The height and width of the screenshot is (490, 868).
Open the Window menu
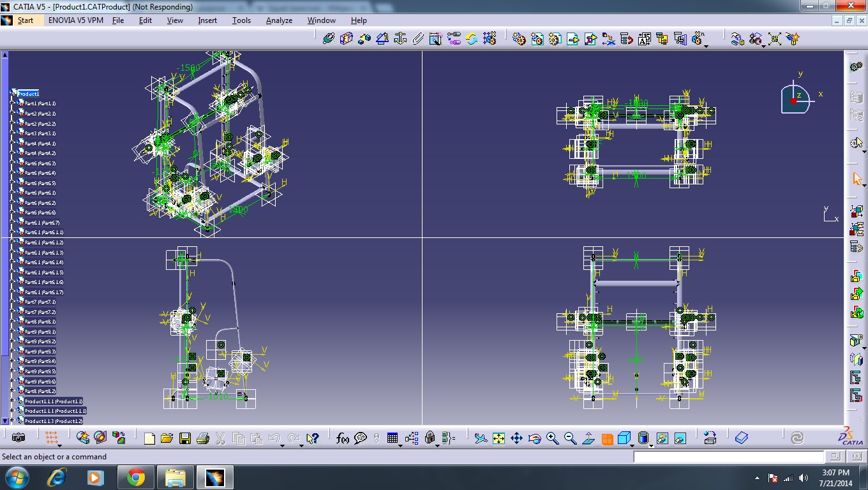[322, 20]
